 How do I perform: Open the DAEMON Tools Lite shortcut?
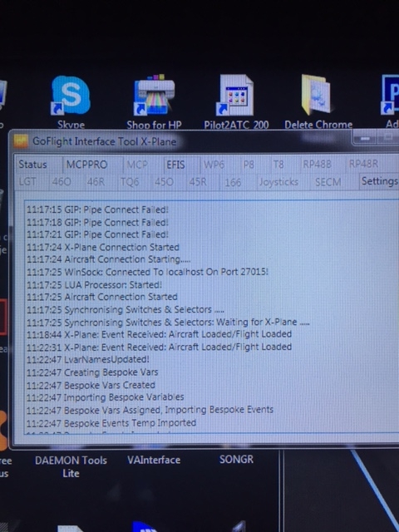tap(71, 466)
